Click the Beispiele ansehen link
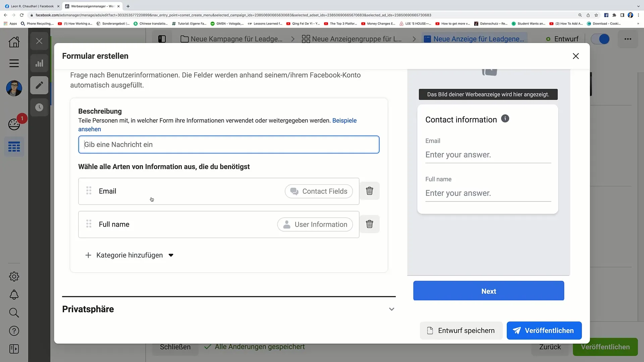Image resolution: width=644 pixels, height=362 pixels. tap(216, 125)
